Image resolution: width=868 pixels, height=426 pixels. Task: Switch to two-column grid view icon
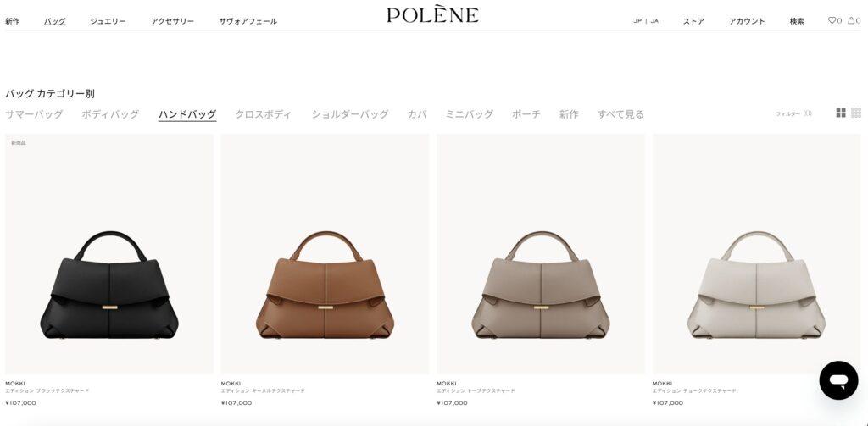tap(840, 113)
